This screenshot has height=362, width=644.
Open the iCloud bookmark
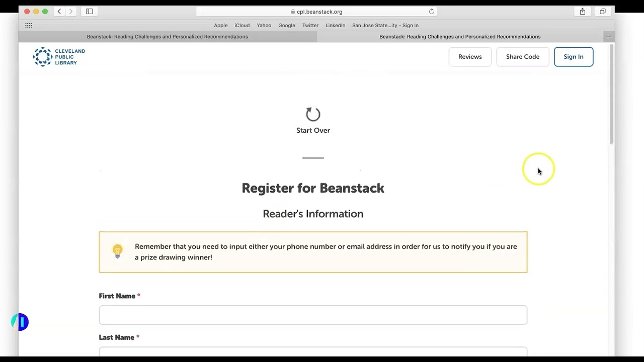click(242, 25)
